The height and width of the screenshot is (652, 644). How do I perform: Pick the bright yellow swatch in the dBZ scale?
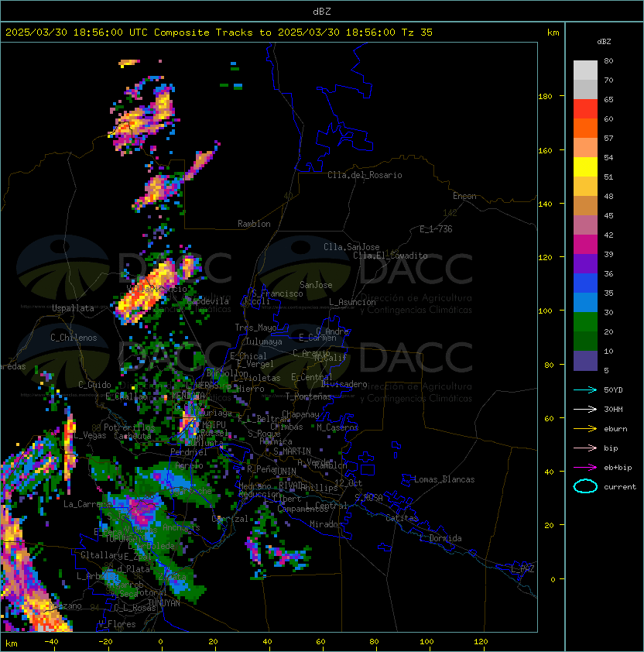[x=585, y=166]
